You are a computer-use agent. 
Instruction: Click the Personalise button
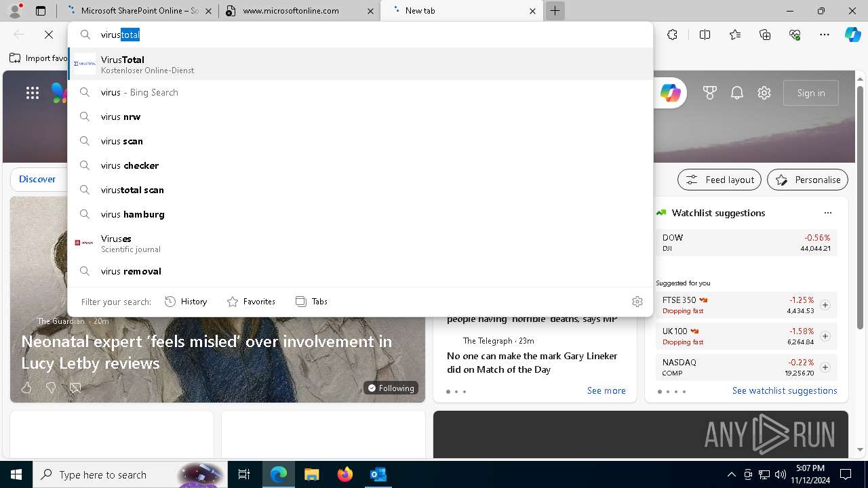click(808, 180)
